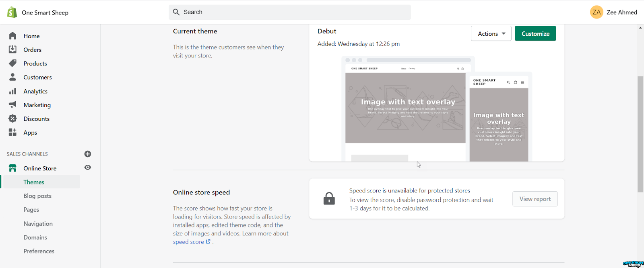This screenshot has height=268, width=644.
Task: Open the Zee Ahmed account menu
Action: click(x=613, y=12)
